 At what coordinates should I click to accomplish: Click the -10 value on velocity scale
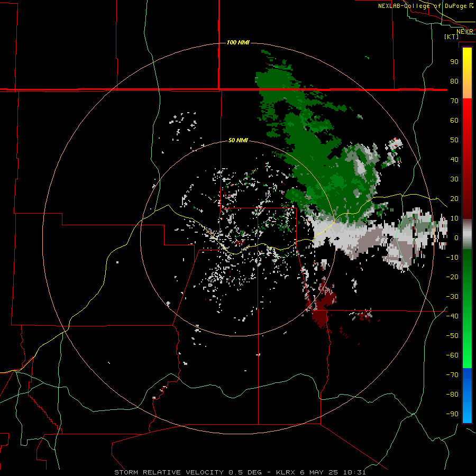click(452, 258)
